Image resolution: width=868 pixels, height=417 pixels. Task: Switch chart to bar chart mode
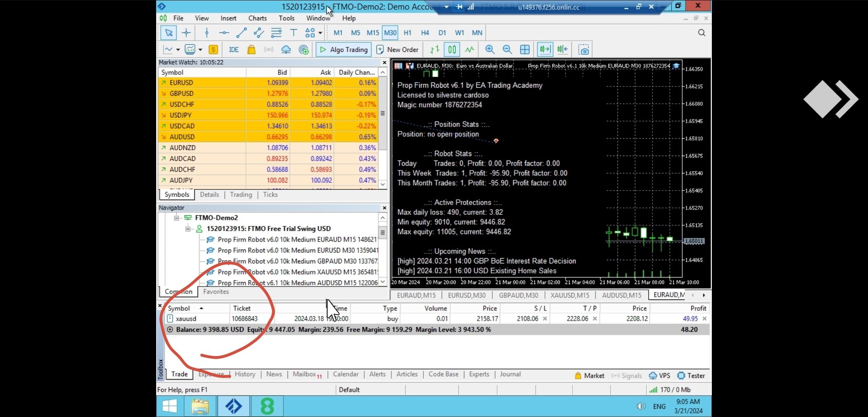tap(435, 50)
